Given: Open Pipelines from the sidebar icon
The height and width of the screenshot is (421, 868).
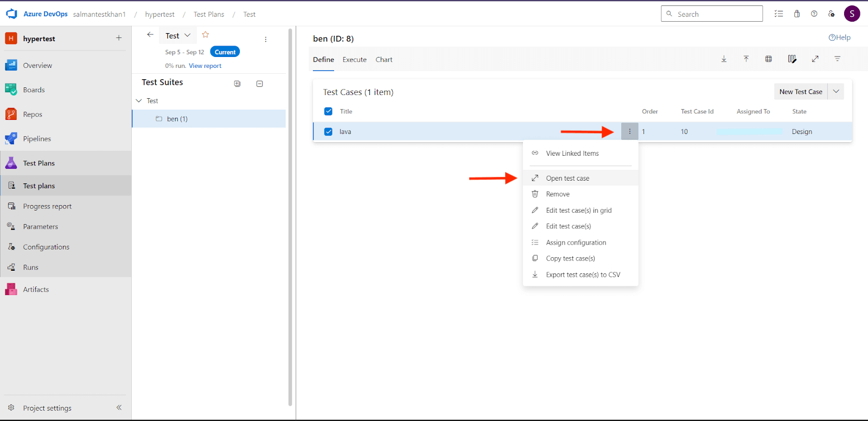Looking at the screenshot, I should point(11,138).
